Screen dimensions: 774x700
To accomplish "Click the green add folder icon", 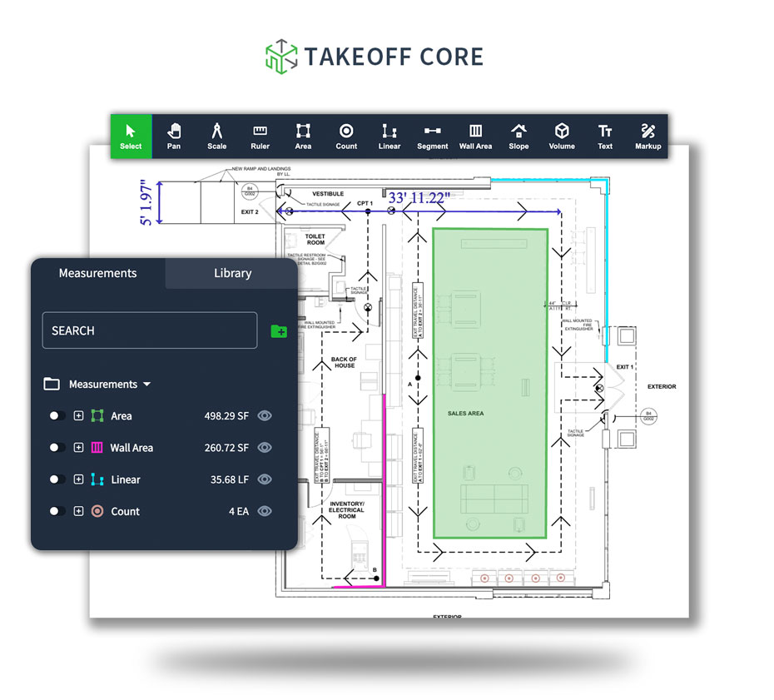I will tap(280, 331).
